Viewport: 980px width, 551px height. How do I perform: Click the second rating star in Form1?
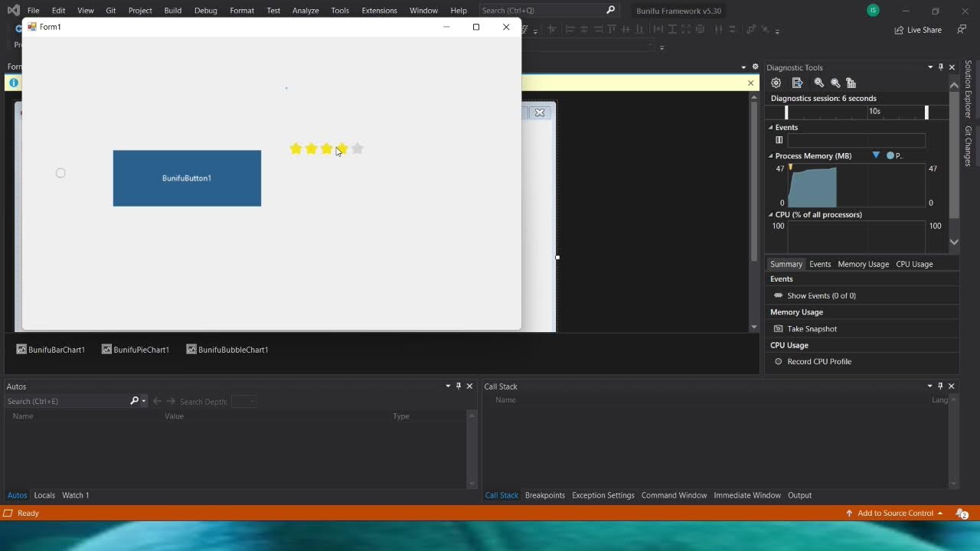tap(311, 148)
